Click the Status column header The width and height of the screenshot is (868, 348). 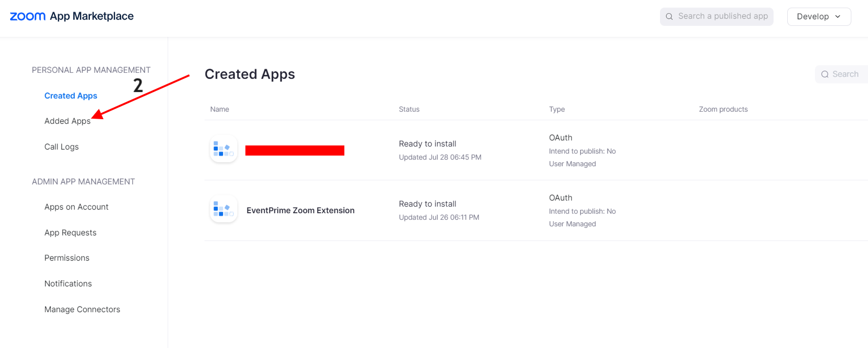click(409, 109)
